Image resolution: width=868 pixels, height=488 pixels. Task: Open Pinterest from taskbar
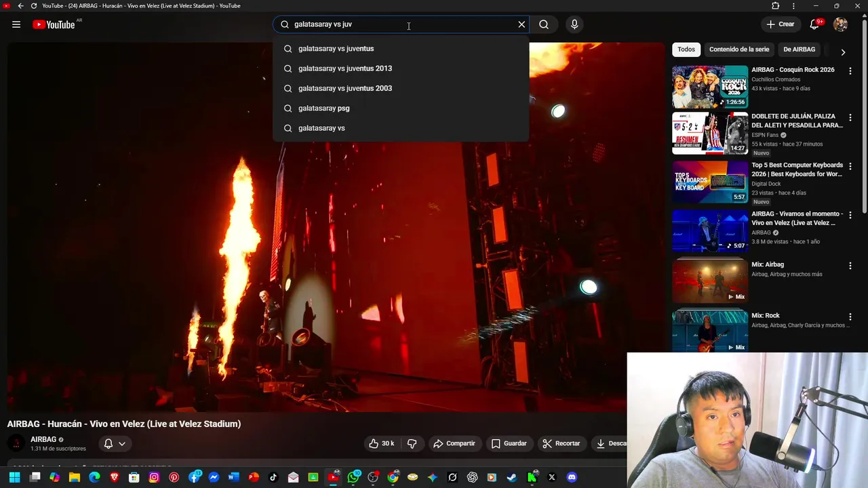point(174,477)
